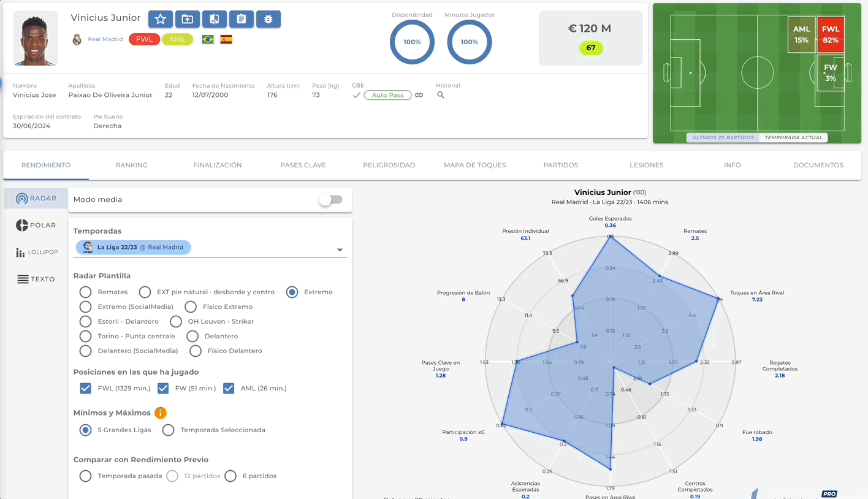Viewport: 868px width, 499px height.
Task: Select EXT pie natural desborde y centro
Action: point(145,292)
